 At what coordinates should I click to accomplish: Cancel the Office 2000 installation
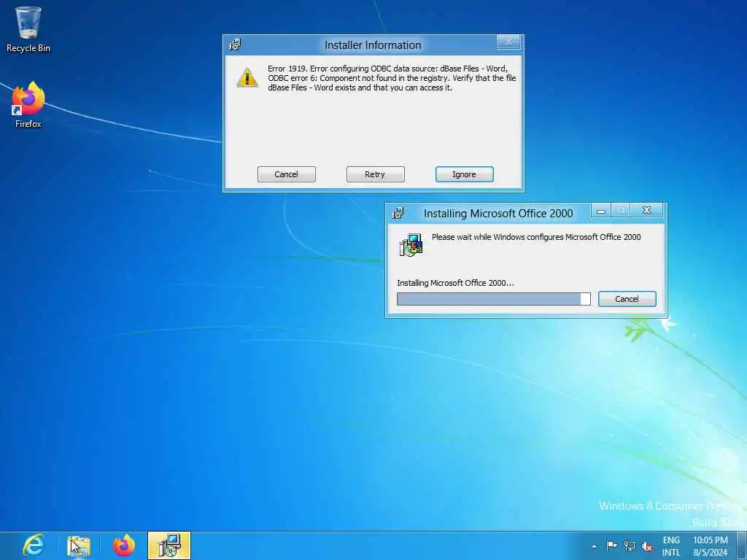(x=627, y=299)
